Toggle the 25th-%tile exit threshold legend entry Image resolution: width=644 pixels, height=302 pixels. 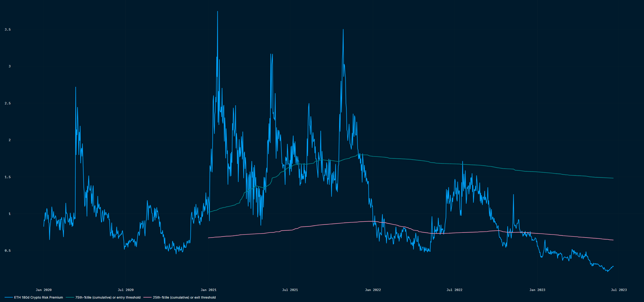[179, 297]
